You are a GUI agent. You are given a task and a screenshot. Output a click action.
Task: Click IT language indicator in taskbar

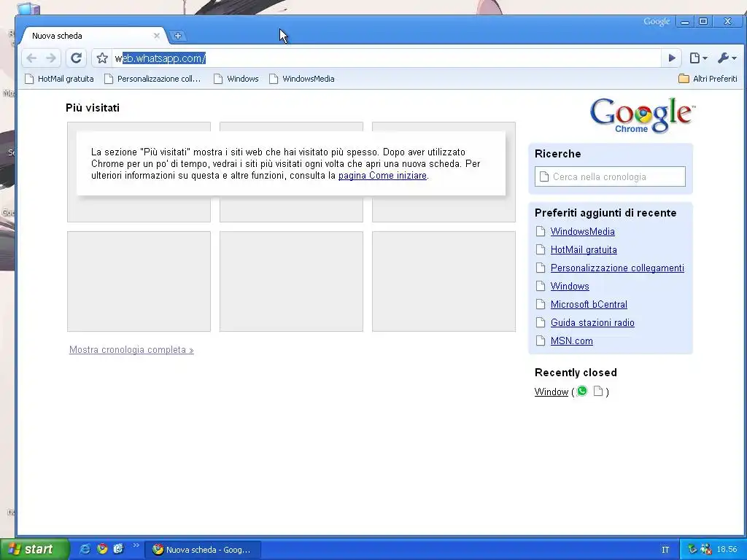tap(665, 550)
